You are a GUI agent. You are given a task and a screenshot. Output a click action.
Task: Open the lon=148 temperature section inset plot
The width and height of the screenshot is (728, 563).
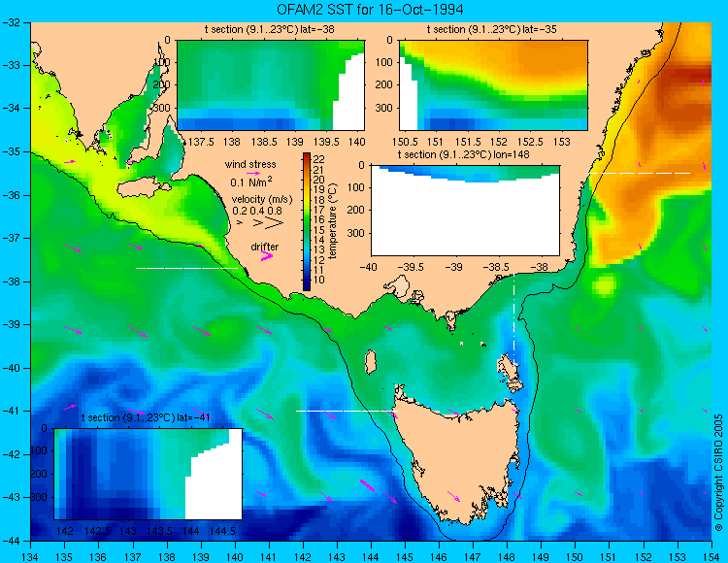click(466, 211)
